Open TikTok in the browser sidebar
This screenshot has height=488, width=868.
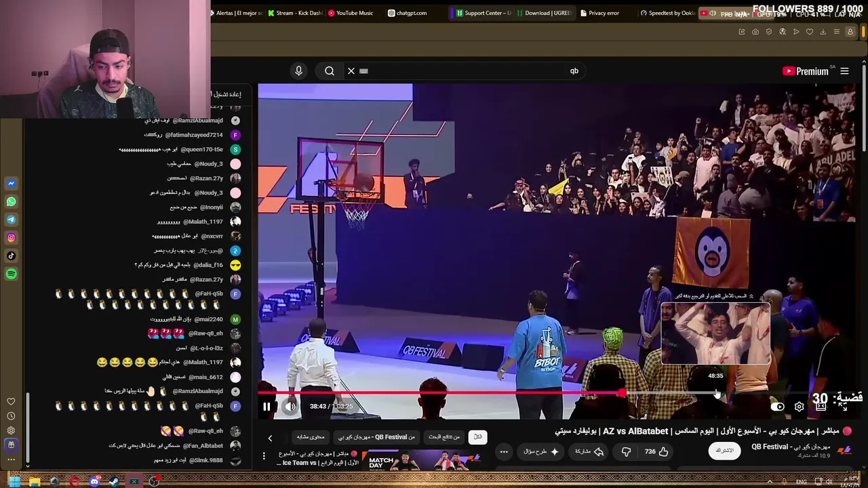pos(11,256)
